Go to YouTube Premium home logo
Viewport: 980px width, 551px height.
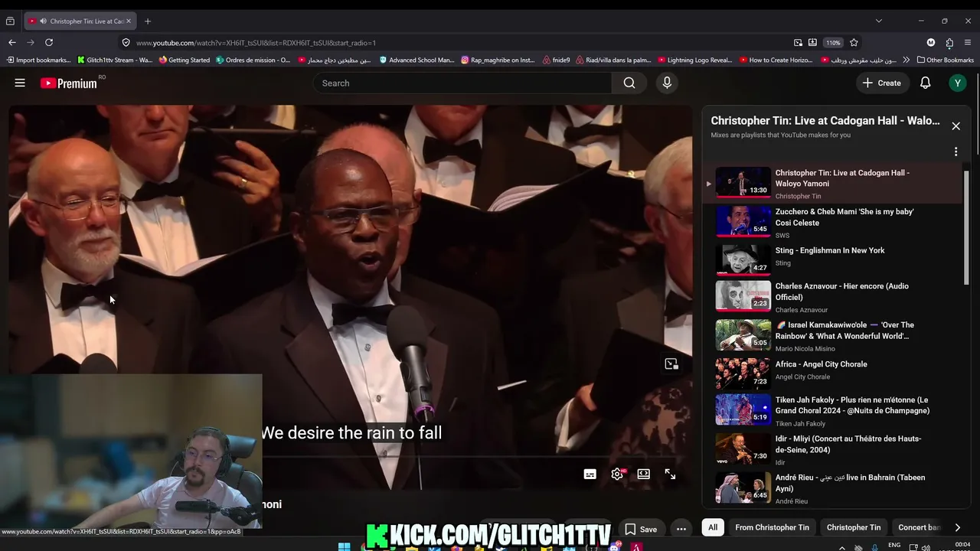pyautogui.click(x=69, y=83)
